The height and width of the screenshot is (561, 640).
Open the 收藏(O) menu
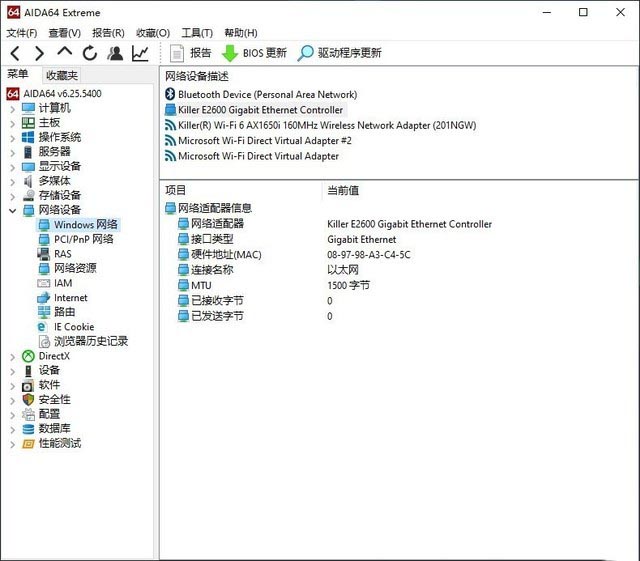point(153,33)
